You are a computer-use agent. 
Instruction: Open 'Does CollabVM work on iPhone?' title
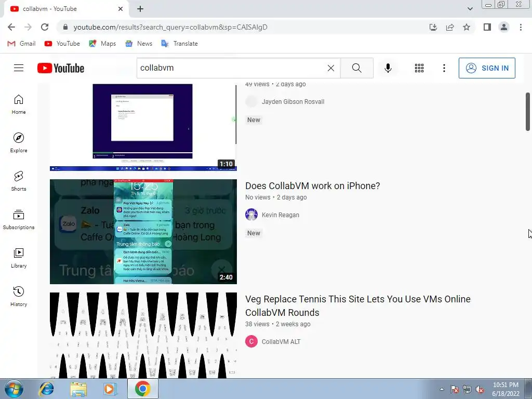pyautogui.click(x=312, y=185)
